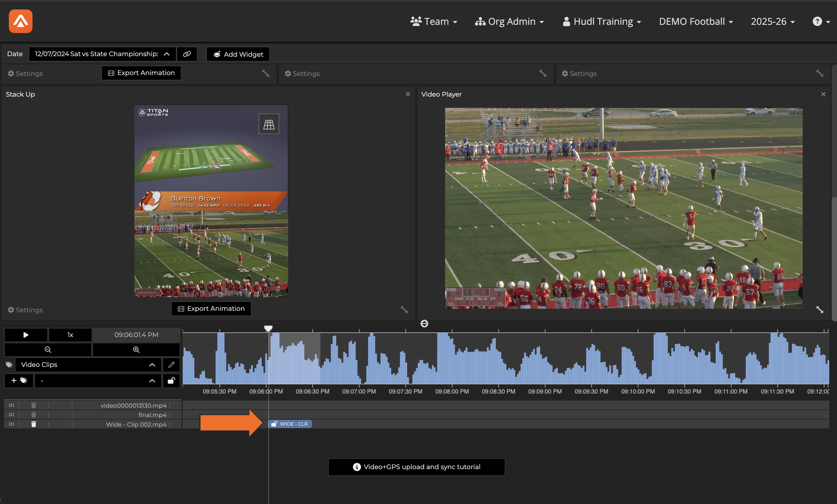Open Video+GPS upload and sync tutorial
This screenshot has height=504, width=837.
416,467
